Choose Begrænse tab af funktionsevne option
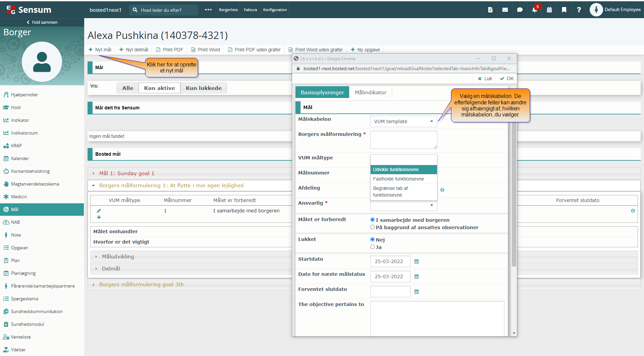Image resolution: width=644 pixels, height=356 pixels. tap(404, 192)
